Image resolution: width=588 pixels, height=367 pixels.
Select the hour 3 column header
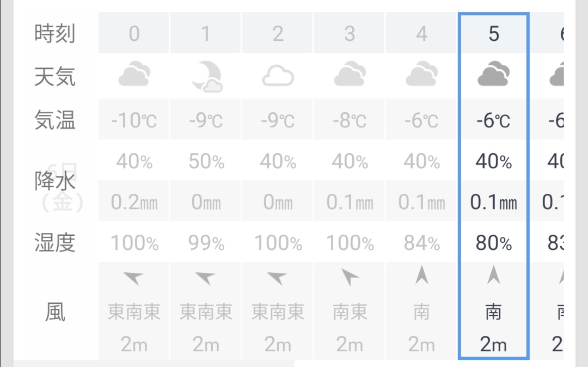click(350, 34)
